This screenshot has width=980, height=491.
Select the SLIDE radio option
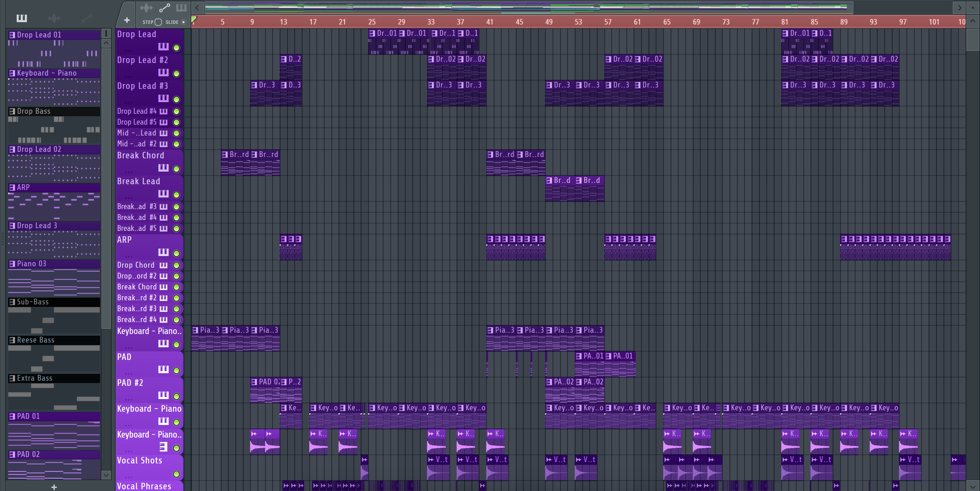[183, 22]
